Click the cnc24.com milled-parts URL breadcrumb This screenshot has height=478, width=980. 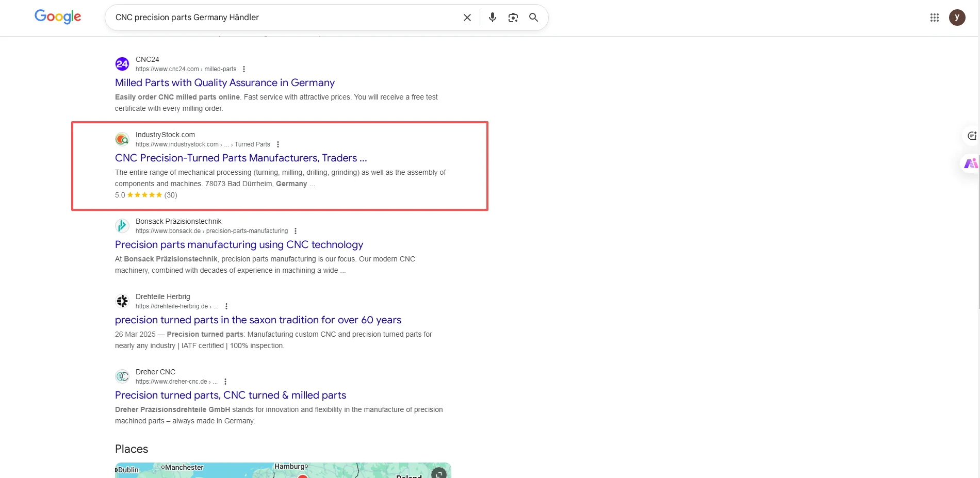[x=186, y=69]
